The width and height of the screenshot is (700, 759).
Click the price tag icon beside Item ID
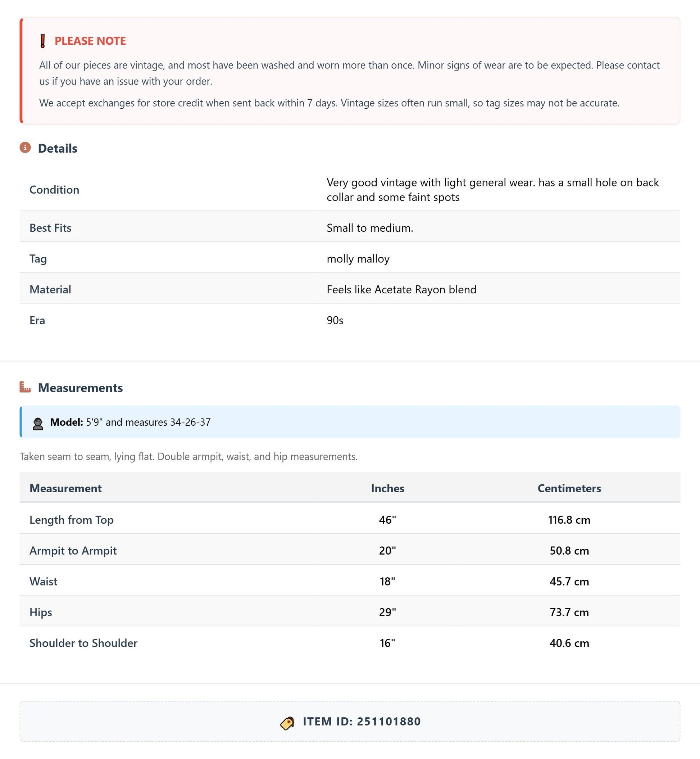point(287,723)
